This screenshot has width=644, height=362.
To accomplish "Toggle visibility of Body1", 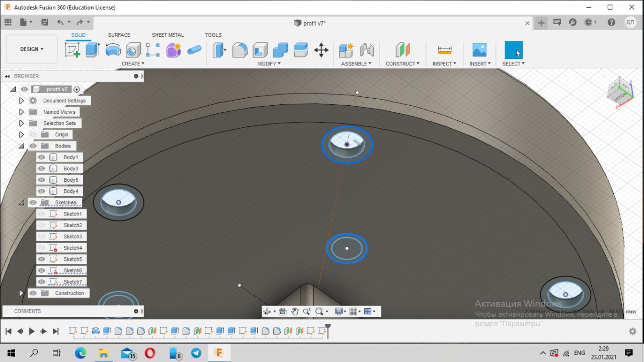I will [41, 157].
